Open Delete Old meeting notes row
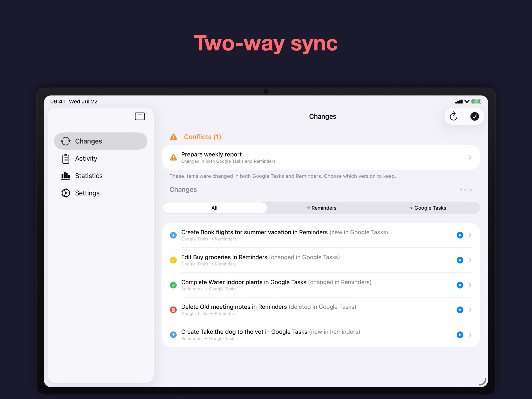532x399 pixels. tap(321, 310)
